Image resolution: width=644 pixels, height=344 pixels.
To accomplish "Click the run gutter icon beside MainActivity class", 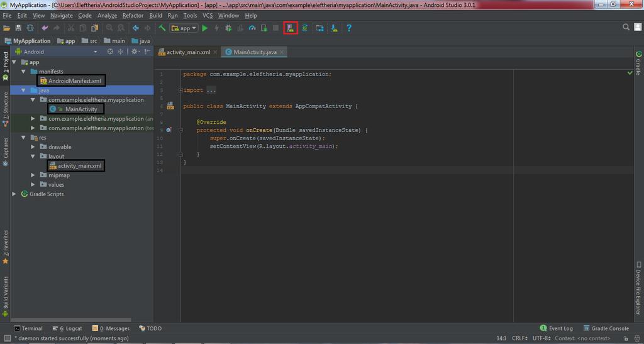I will pos(170,106).
